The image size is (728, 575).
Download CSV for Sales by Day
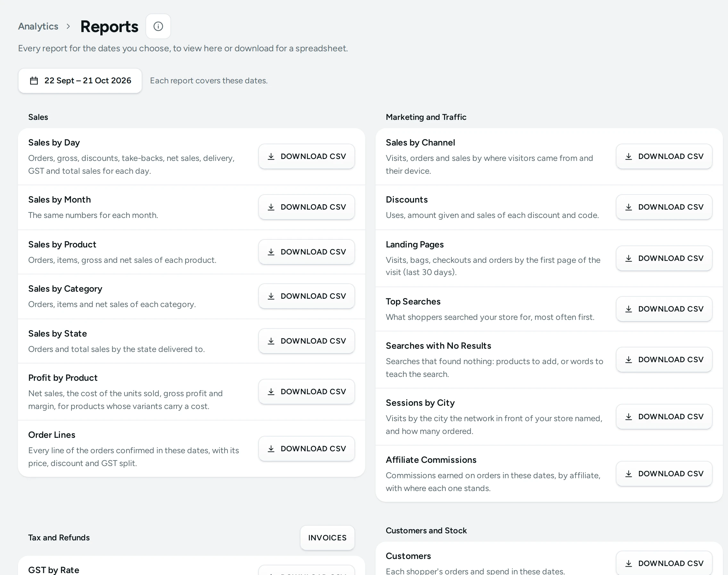click(x=307, y=156)
